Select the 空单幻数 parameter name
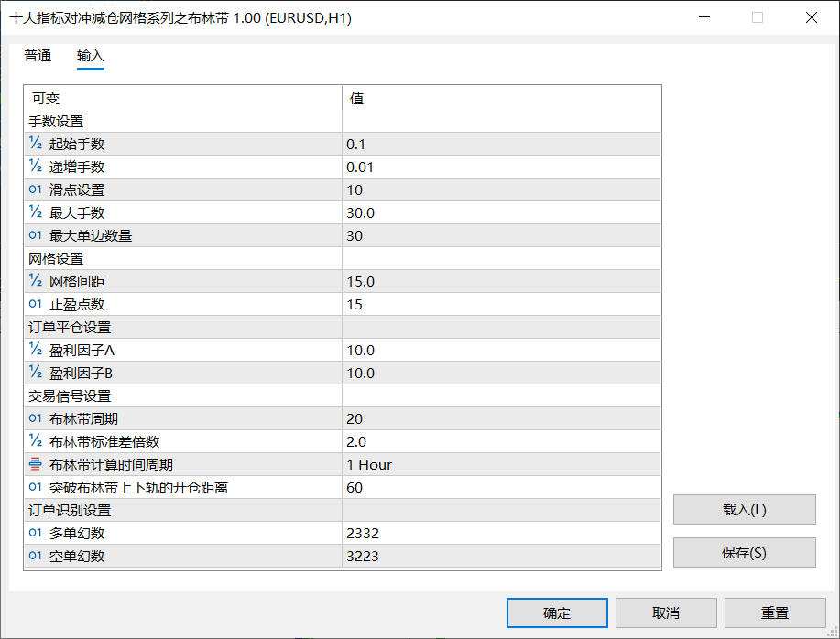 77,556
